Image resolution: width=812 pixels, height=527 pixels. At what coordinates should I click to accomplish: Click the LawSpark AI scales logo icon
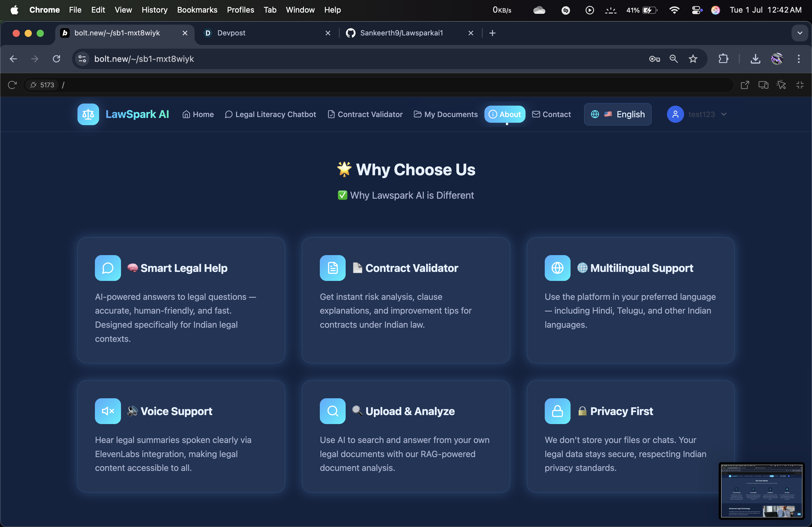[88, 114]
